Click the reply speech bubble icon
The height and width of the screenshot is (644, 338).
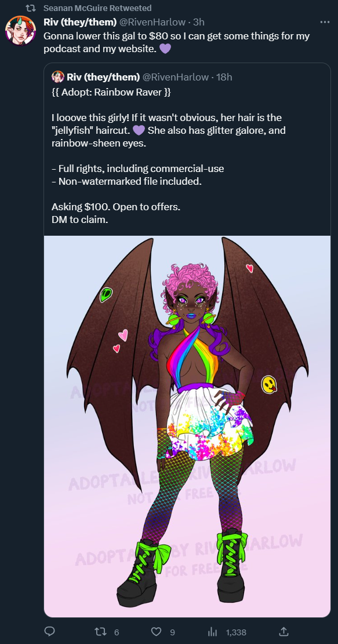click(49, 632)
